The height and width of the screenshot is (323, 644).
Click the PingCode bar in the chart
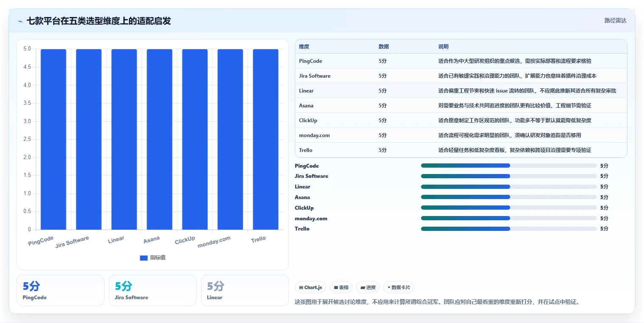54,139
